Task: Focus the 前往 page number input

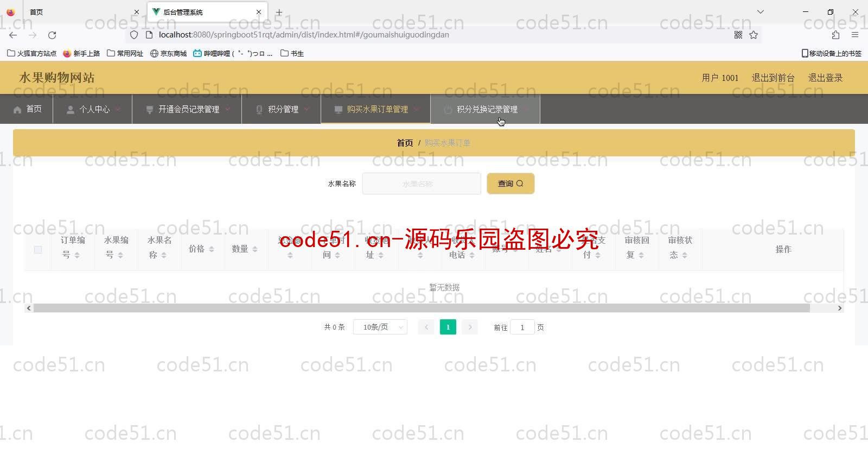Action: 522,327
